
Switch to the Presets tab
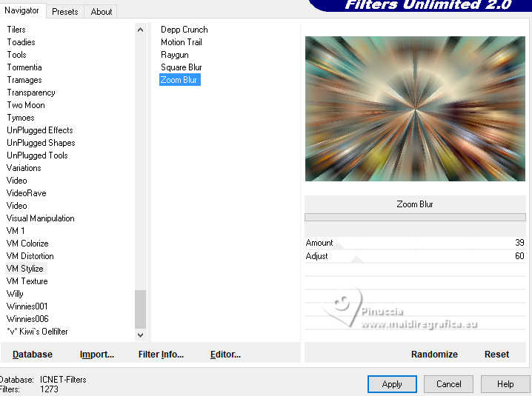click(64, 12)
